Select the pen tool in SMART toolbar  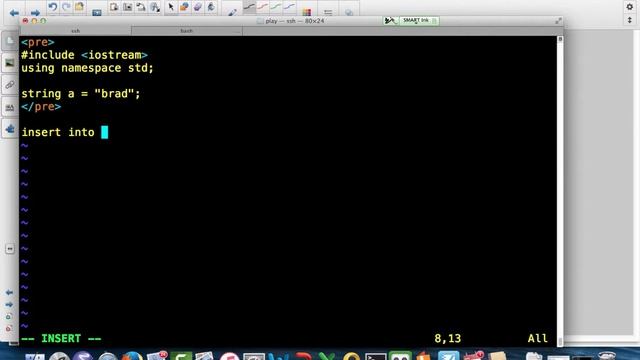[x=232, y=12]
